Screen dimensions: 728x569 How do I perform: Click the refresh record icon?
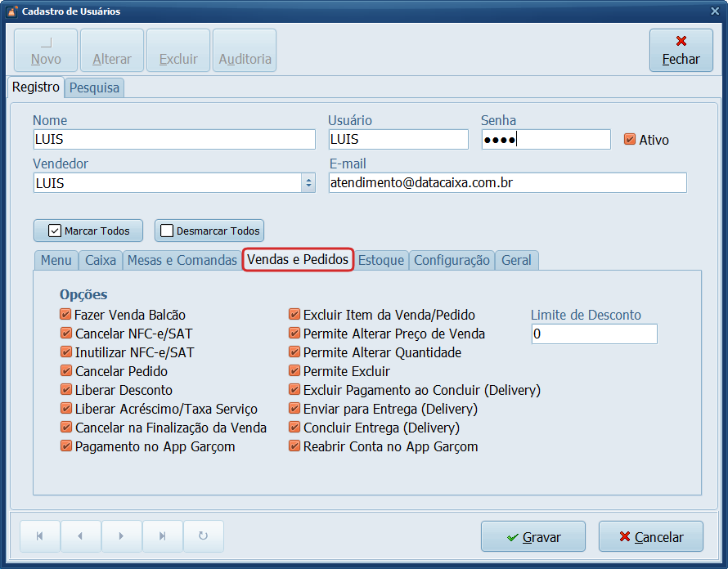(203, 536)
